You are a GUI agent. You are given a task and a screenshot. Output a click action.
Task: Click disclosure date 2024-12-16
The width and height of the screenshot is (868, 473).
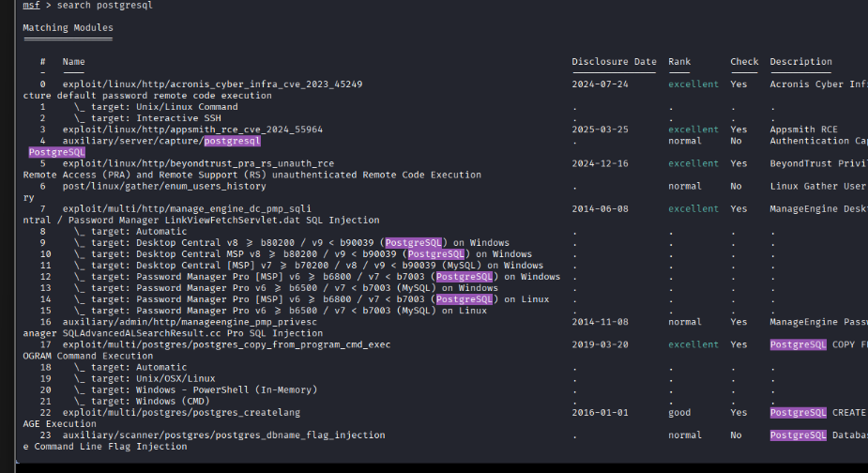(x=600, y=163)
